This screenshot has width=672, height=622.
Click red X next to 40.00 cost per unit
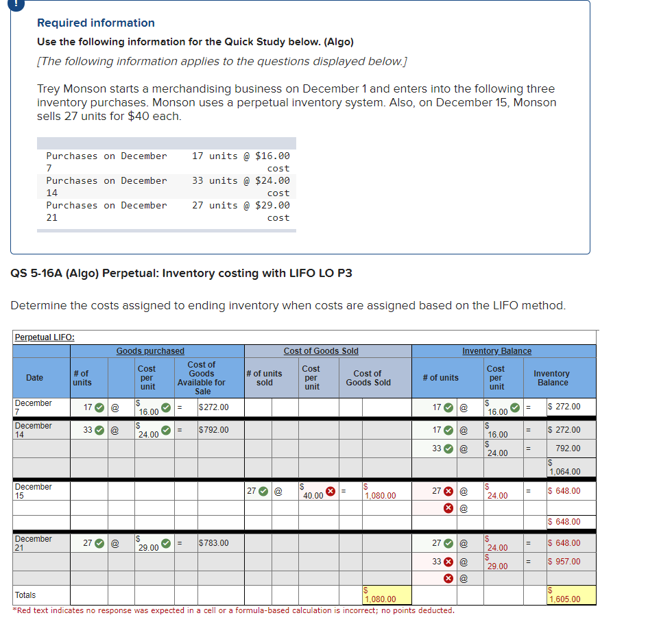331,491
